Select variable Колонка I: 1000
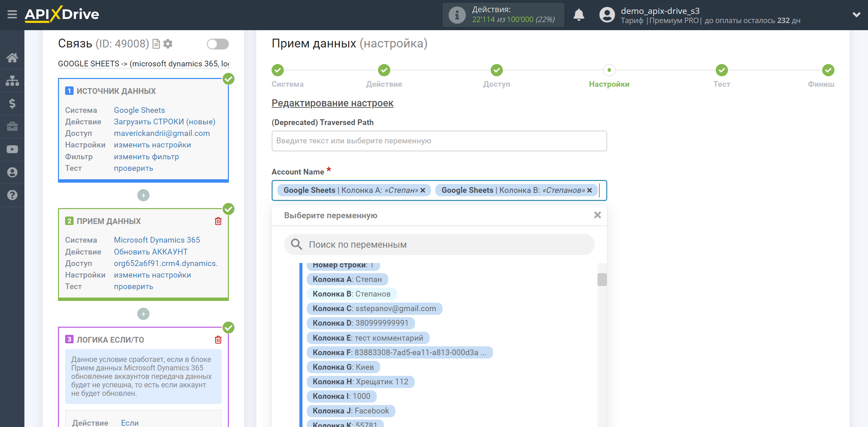Viewport: 868px width, 427px height. [x=341, y=396]
